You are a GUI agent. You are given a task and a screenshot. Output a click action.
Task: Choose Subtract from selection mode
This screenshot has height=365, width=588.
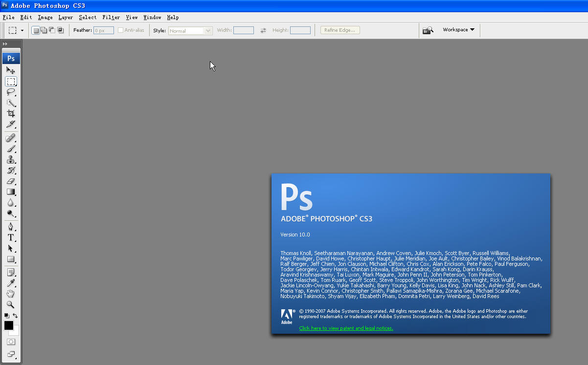[52, 30]
